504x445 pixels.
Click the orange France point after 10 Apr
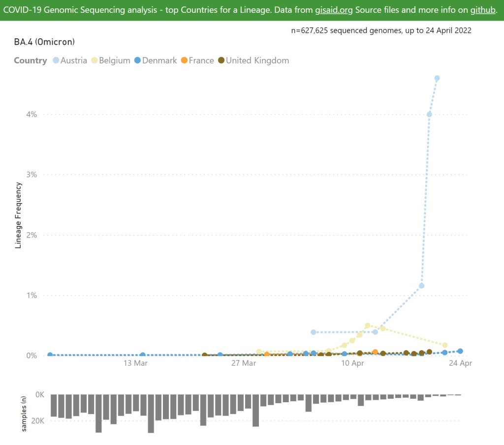375,352
